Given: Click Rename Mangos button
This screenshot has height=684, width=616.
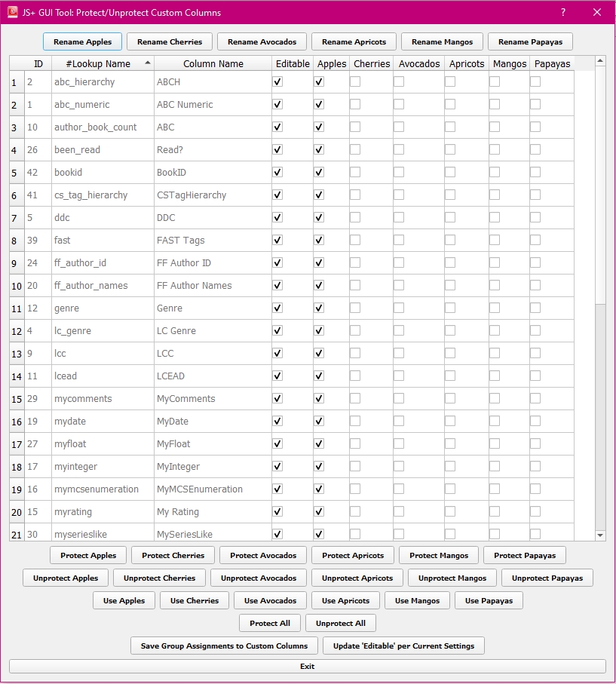Looking at the screenshot, I should pyautogui.click(x=442, y=42).
